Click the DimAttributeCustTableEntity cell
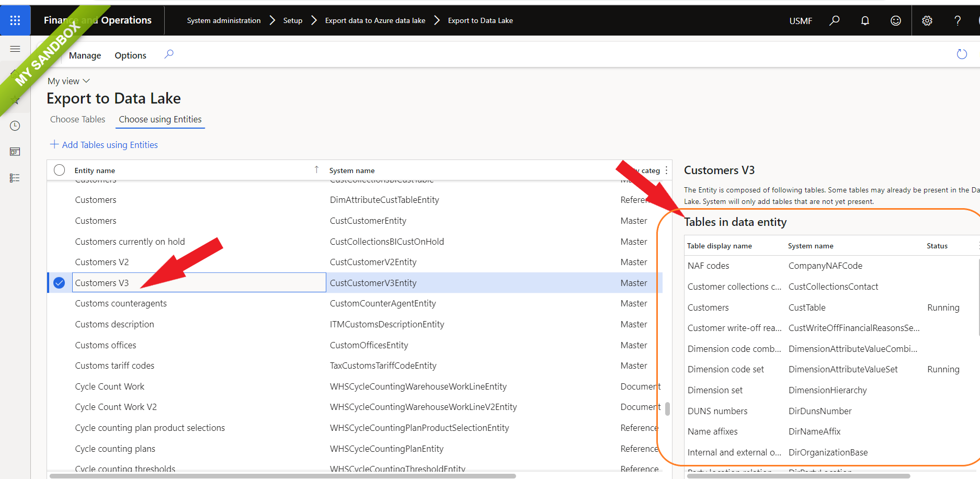Viewport: 980px width, 479px height. point(384,200)
